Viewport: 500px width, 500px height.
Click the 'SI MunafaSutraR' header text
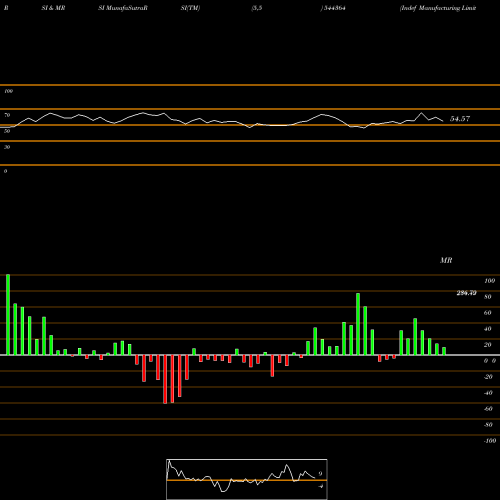click(x=123, y=8)
